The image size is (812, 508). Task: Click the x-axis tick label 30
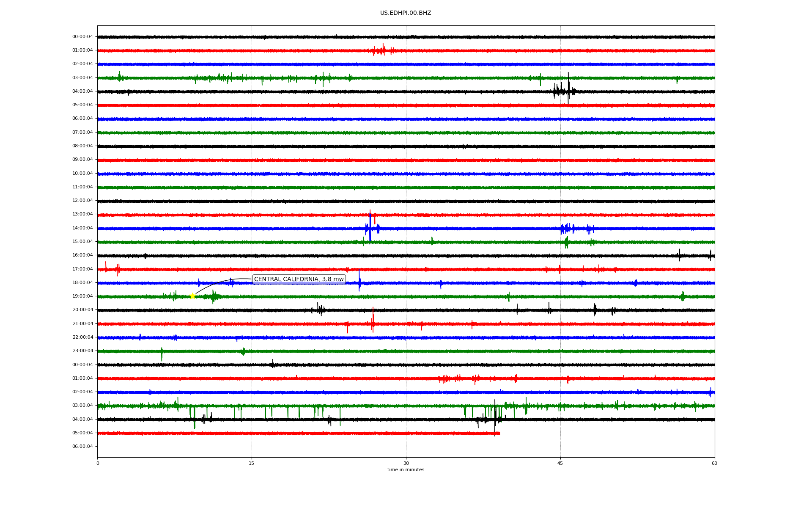(x=406, y=464)
